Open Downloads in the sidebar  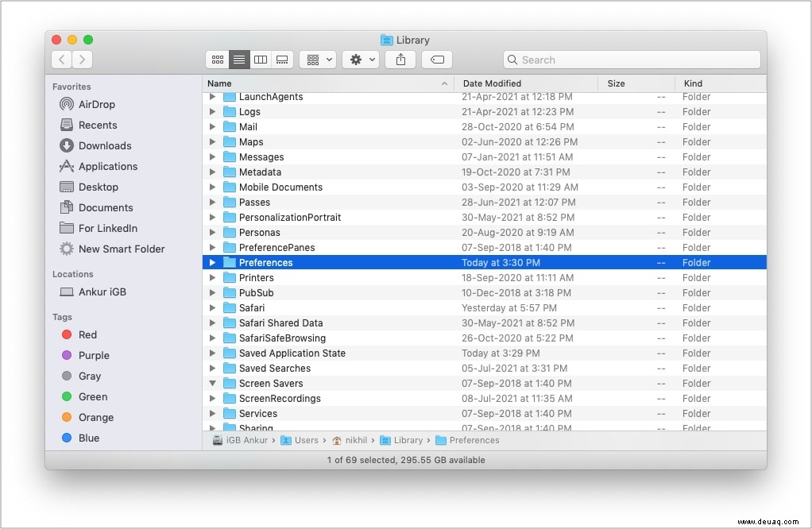[x=95, y=146]
